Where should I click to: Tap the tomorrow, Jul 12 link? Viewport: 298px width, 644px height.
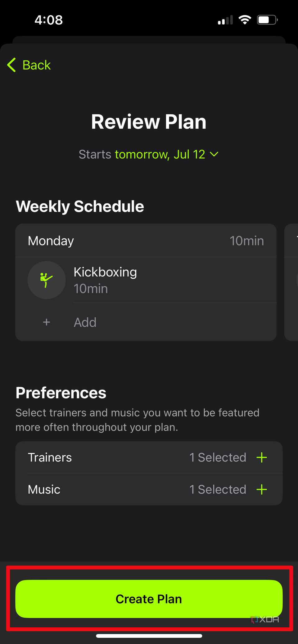point(160,154)
